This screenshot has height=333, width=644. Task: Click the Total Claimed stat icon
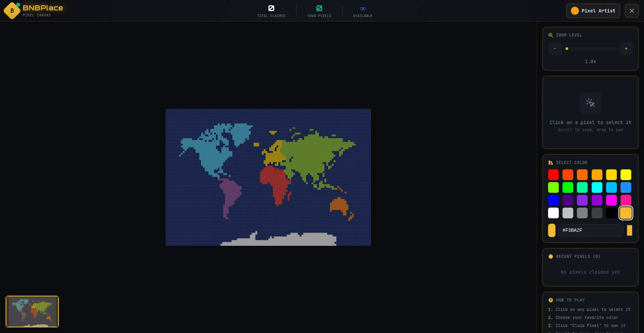coord(271,8)
